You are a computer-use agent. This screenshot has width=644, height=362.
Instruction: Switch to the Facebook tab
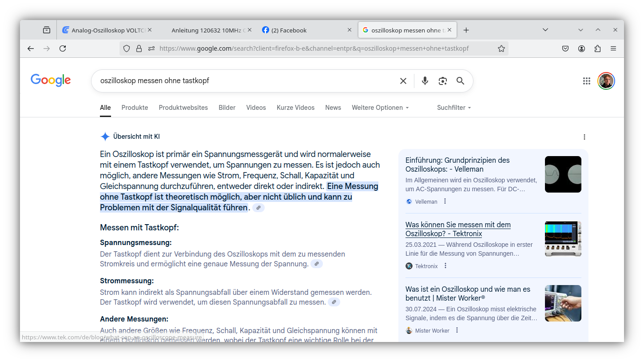(289, 30)
